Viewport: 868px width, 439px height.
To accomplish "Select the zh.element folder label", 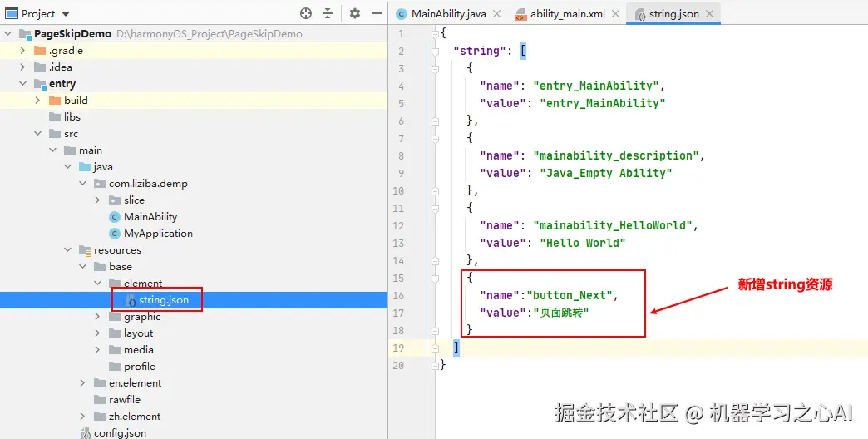I will pos(135,417).
